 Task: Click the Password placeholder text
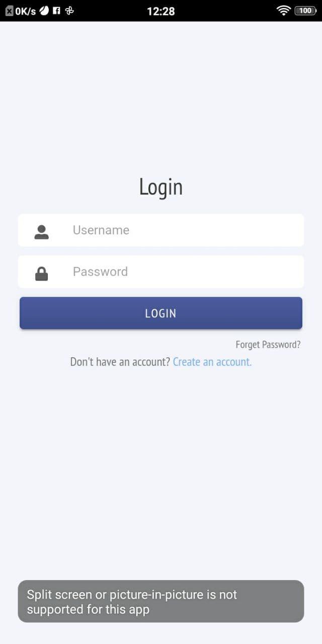tap(100, 272)
